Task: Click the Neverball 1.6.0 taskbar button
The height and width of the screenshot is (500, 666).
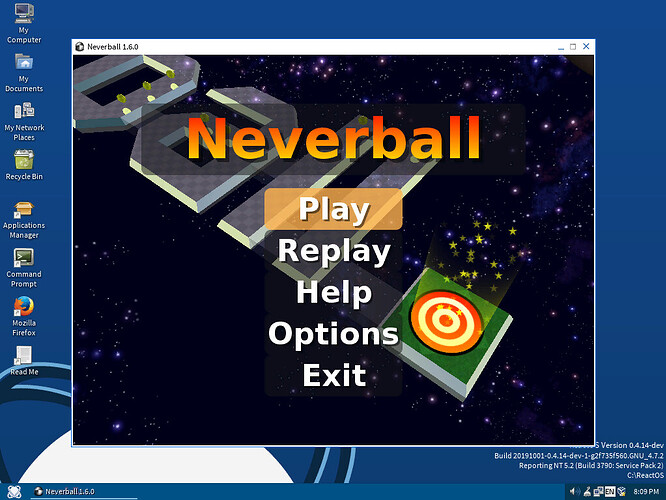Action: coord(84,492)
